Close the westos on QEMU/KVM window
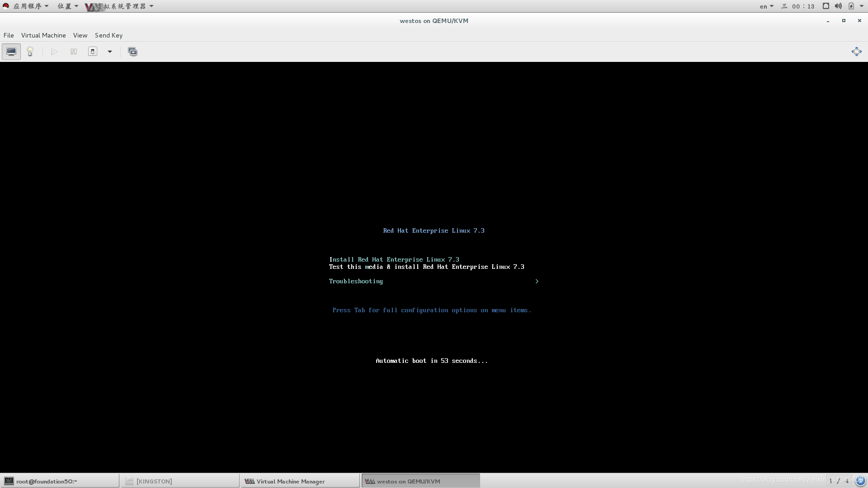 (859, 21)
